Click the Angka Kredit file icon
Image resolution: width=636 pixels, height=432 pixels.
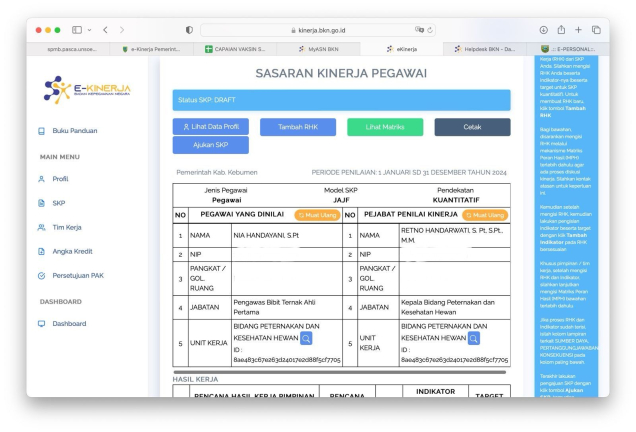coord(41,251)
